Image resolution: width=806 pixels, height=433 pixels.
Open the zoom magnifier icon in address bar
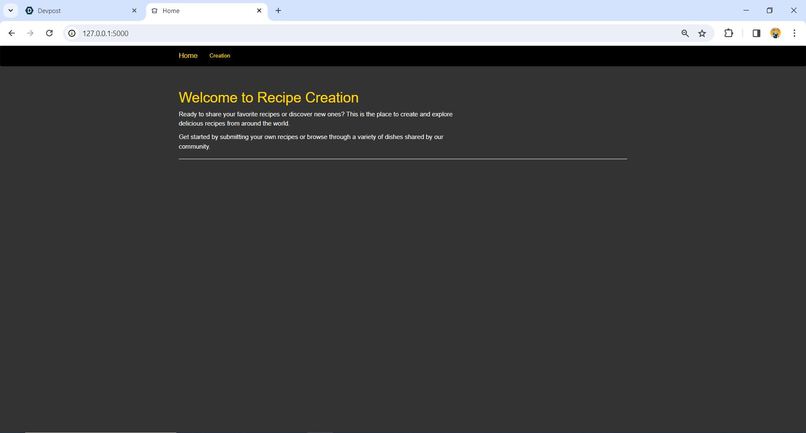point(685,33)
